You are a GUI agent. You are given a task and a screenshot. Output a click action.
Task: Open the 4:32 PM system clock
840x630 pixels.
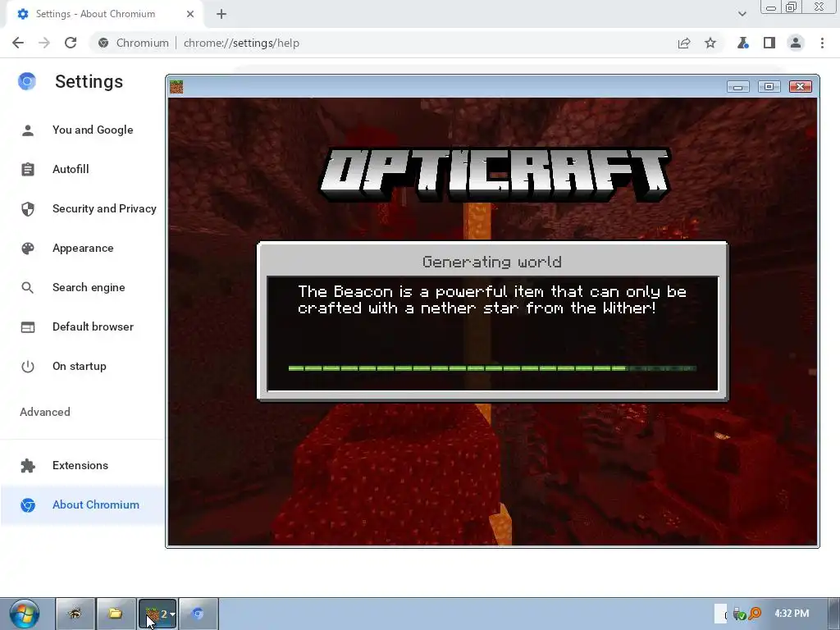point(792,614)
